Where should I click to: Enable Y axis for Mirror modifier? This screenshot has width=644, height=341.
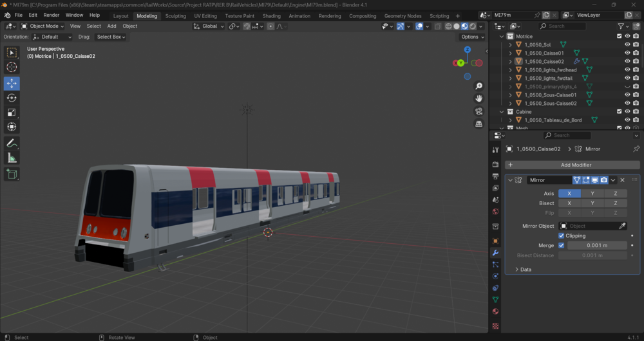point(592,193)
